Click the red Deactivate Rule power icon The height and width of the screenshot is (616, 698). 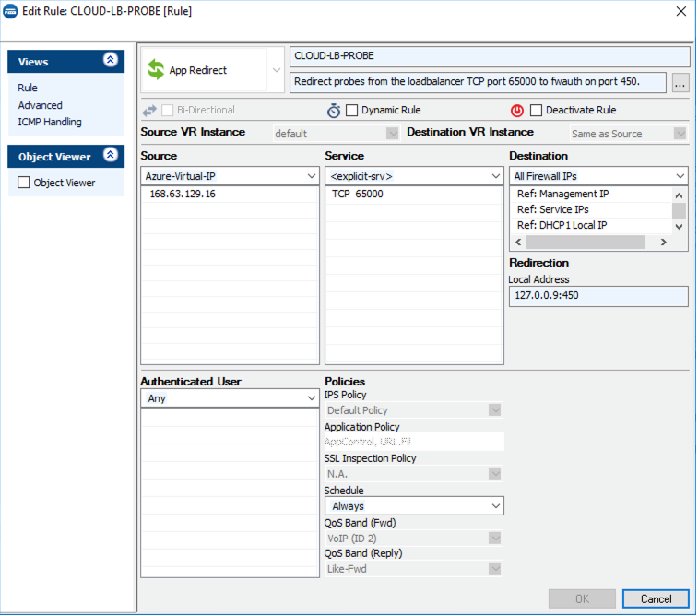click(517, 110)
